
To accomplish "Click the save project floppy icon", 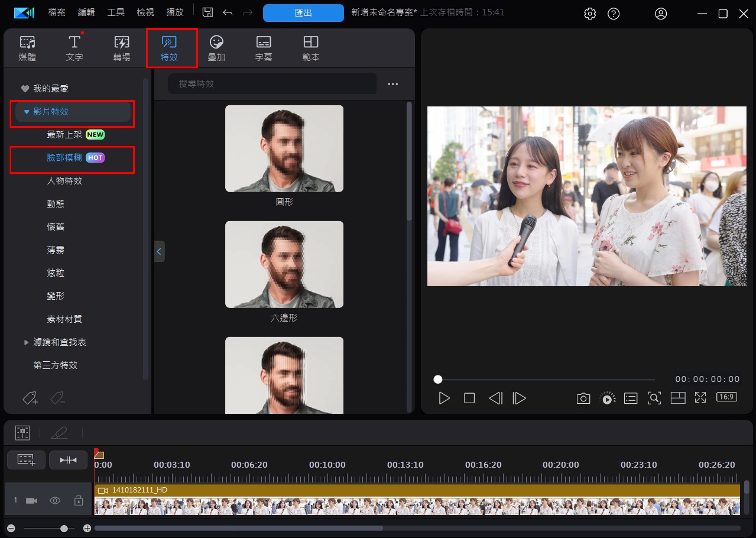I will click(208, 13).
